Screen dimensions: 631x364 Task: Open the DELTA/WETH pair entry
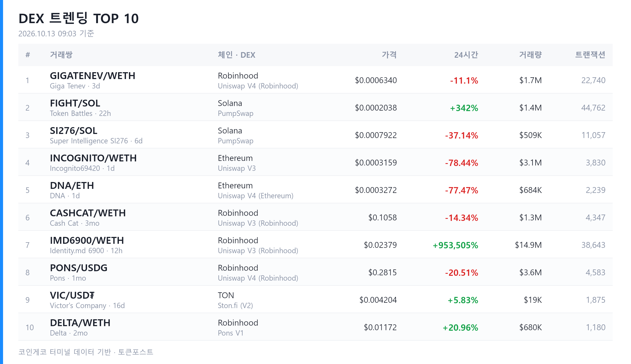[x=80, y=323]
